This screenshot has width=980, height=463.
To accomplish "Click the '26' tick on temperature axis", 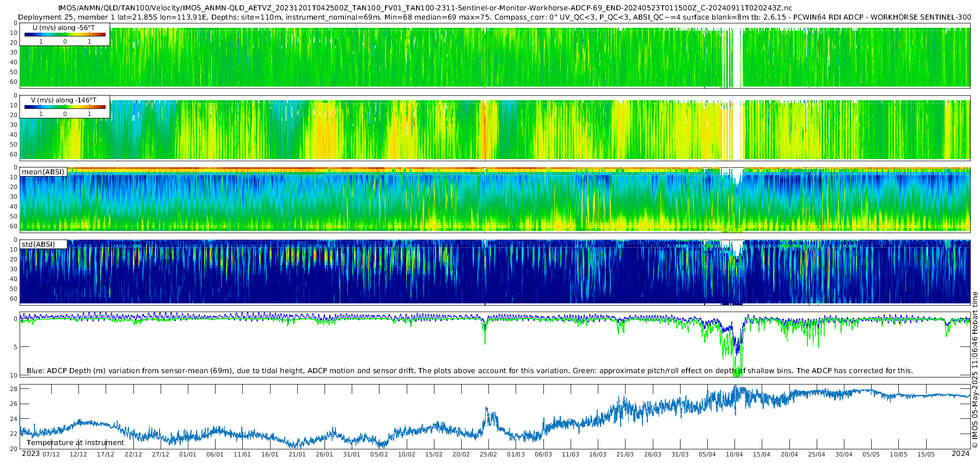I will (x=14, y=404).
